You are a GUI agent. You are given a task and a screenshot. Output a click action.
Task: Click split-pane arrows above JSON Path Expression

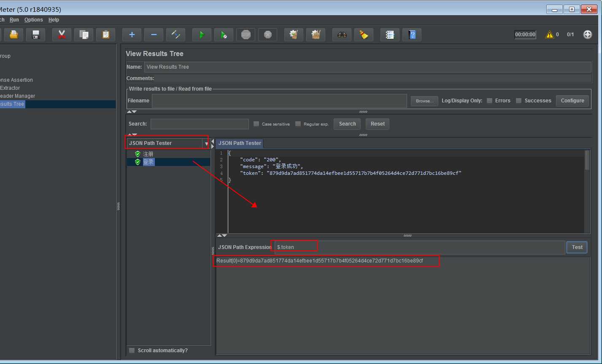222,236
